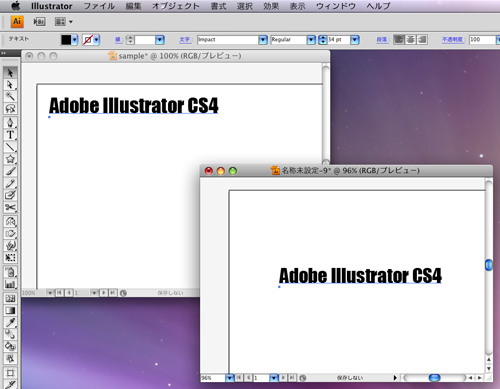Click the orange Ai application icon

point(17,22)
